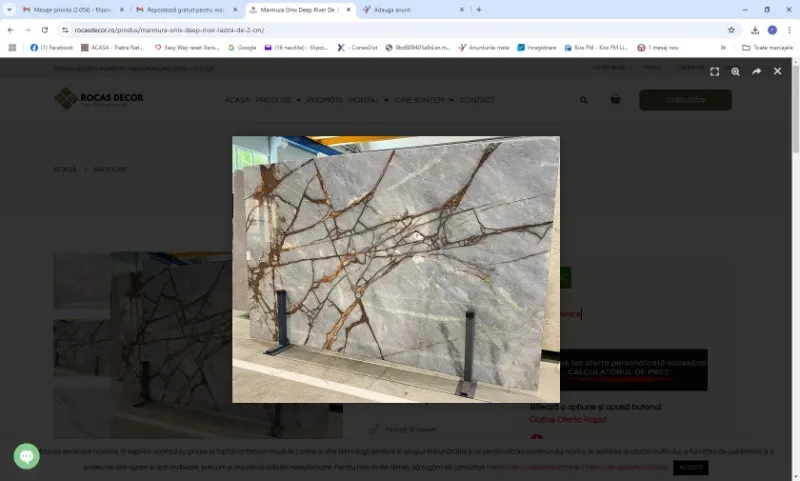Close the Adauga anunt tab
The width and height of the screenshot is (800, 481).
pyautogui.click(x=462, y=10)
